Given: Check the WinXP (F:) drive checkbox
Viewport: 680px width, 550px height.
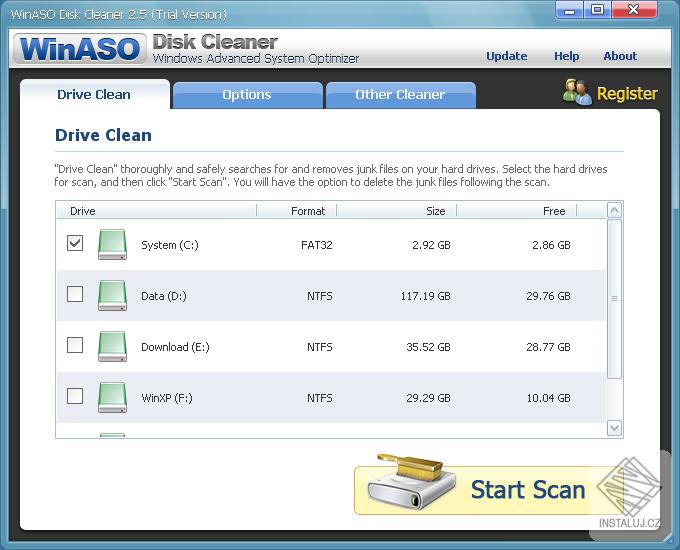Looking at the screenshot, I should point(75,396).
